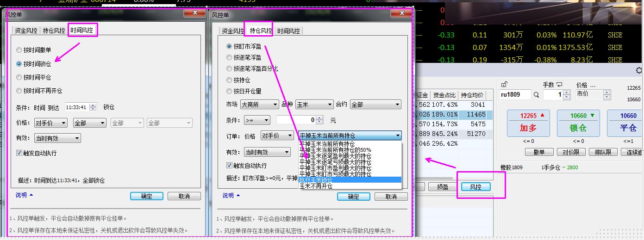The width and height of the screenshot is (644, 240).
Task: Open the enabled 全部 dropdown beside 对手价 in time-risk dialog
Action: point(89,123)
